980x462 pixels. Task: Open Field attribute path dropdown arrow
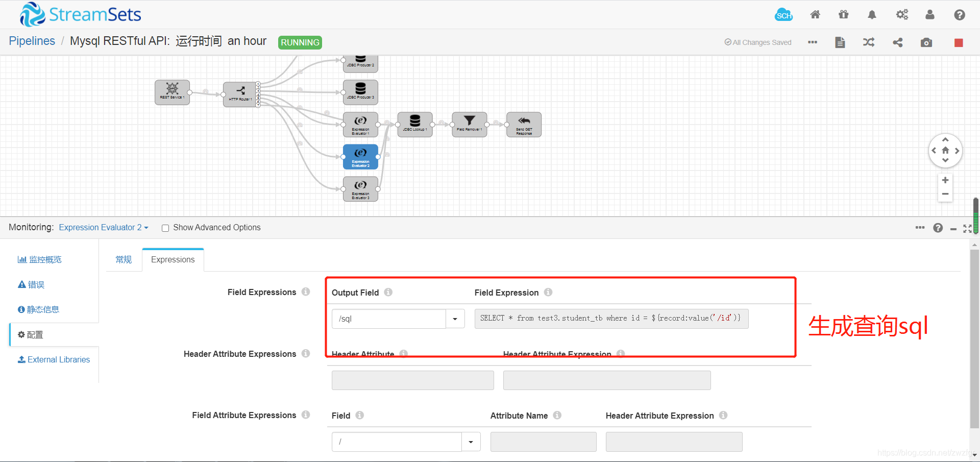point(471,442)
